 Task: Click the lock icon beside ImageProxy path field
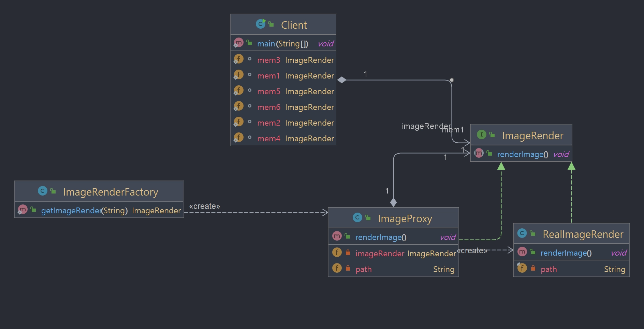[x=348, y=268]
